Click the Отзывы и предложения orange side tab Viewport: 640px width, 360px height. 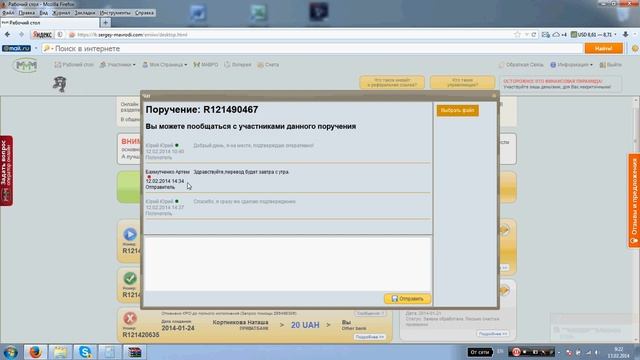click(634, 200)
